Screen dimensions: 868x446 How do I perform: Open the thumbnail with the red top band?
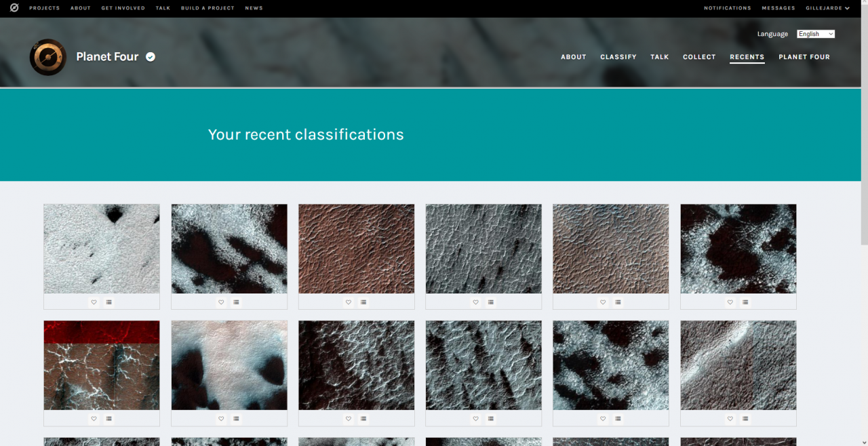[102, 365]
